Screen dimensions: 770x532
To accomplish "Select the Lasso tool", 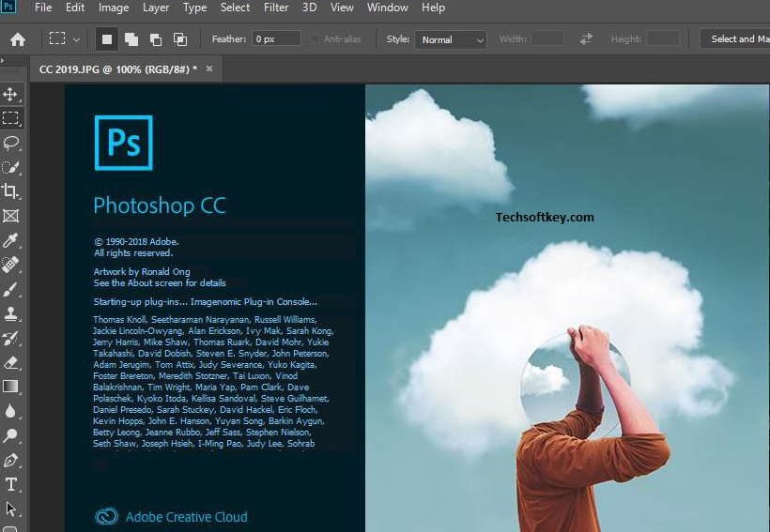I will [10, 143].
